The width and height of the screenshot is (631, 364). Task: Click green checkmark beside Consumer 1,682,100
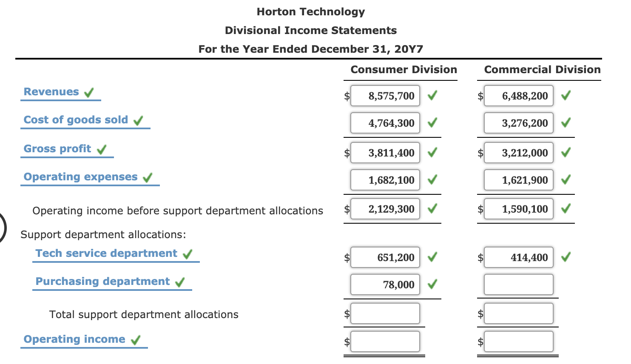432,180
